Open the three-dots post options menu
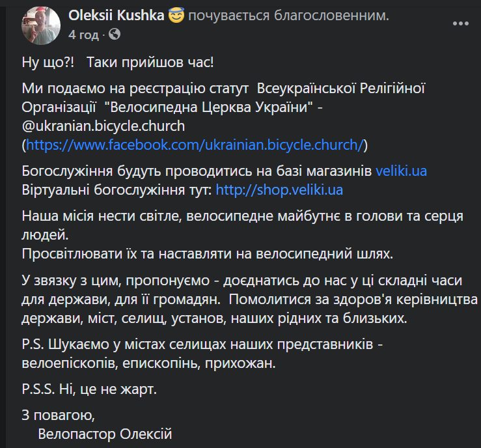This screenshot has width=481, height=448. [x=460, y=23]
